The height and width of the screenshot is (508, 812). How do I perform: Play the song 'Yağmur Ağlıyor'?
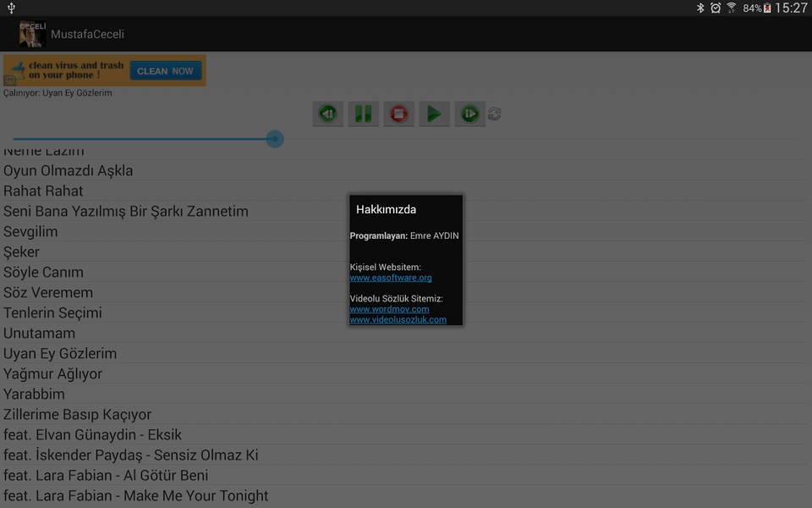pos(406,373)
